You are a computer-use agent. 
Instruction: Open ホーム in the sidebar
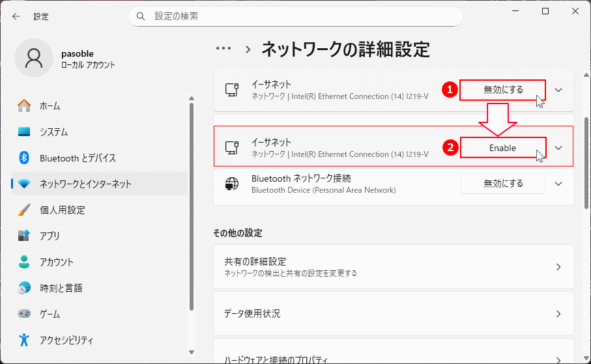point(100,106)
